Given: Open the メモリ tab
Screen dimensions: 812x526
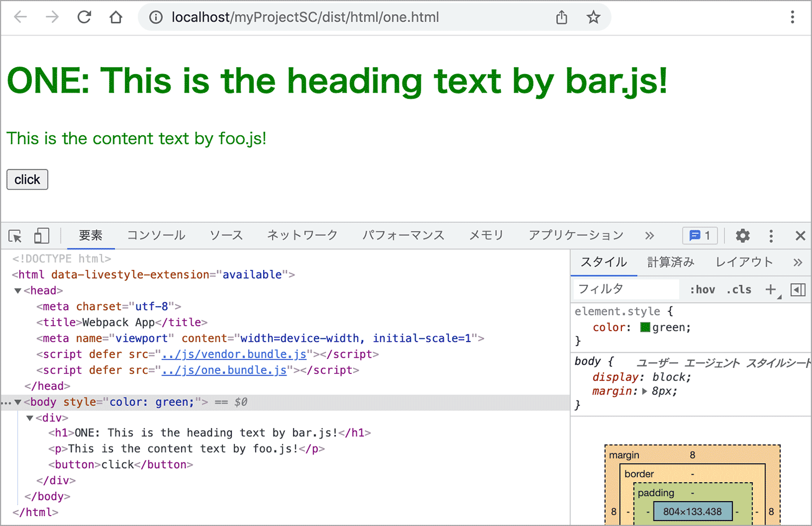Looking at the screenshot, I should [x=486, y=235].
